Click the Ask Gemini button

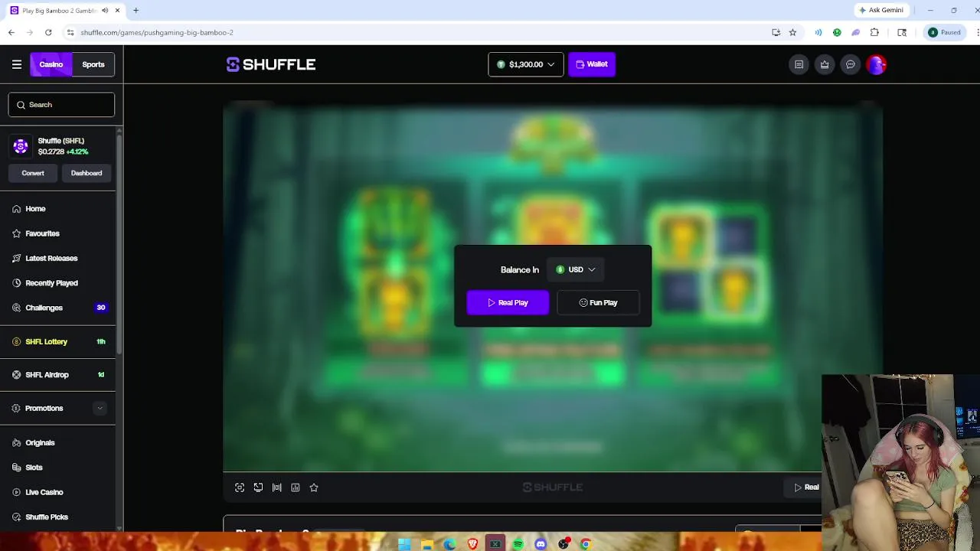[x=880, y=10]
